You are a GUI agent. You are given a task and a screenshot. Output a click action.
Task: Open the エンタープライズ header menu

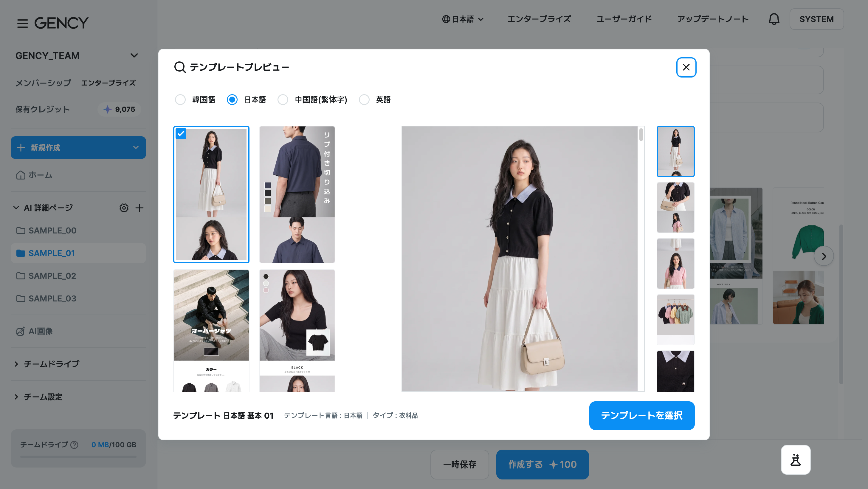click(x=539, y=19)
